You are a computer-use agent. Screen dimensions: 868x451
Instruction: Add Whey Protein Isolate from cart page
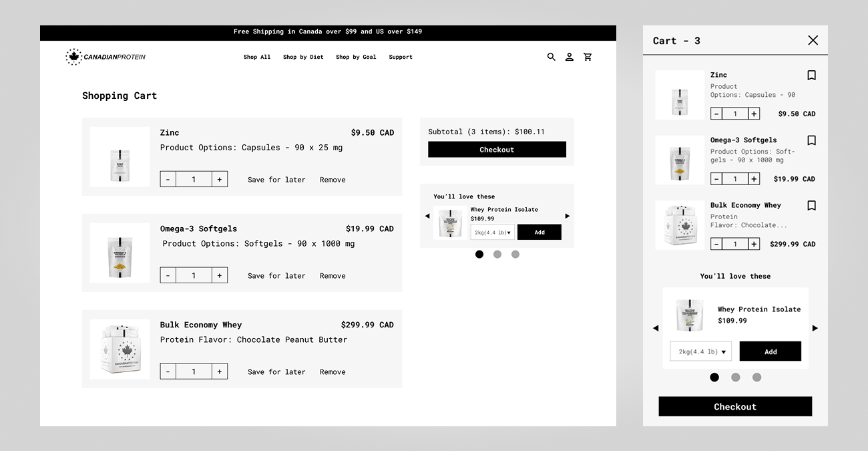(539, 232)
